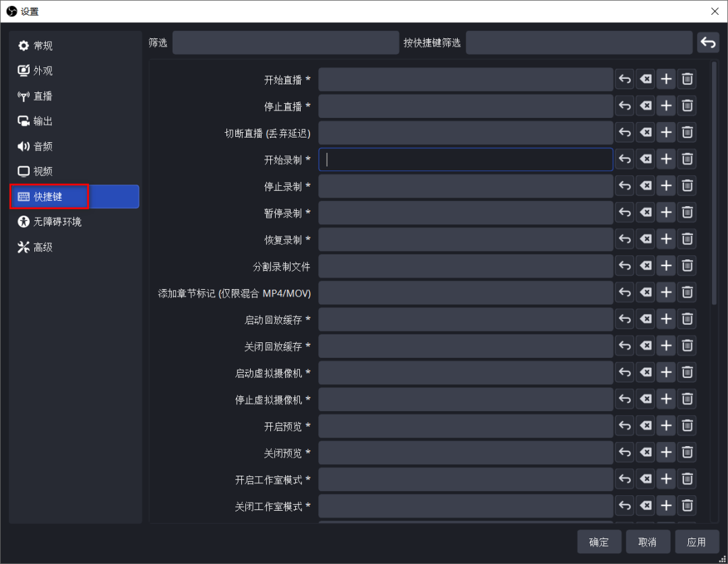Image resolution: width=728 pixels, height=564 pixels.
Task: Add another hotkey for 开始录制
Action: point(666,159)
